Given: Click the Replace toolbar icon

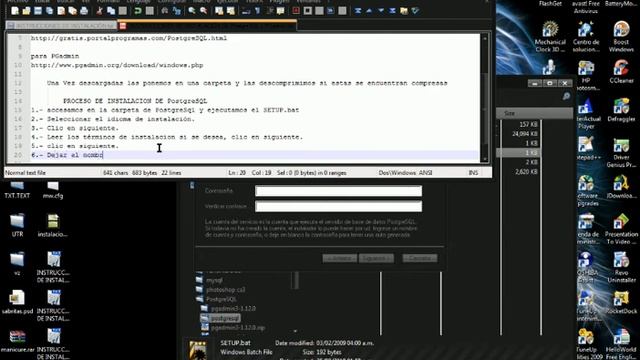Looking at the screenshot, I should 176,11.
